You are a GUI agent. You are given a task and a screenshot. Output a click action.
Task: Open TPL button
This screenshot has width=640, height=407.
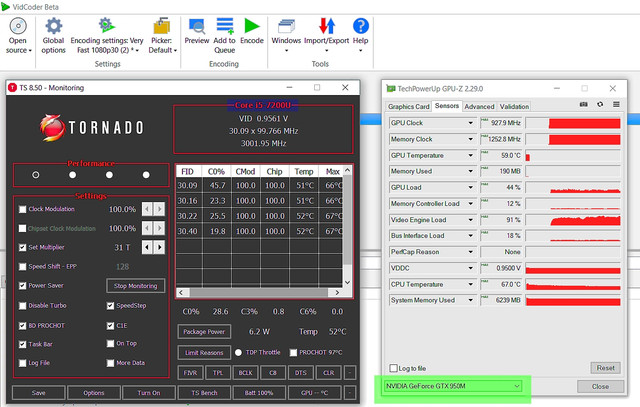tap(218, 373)
